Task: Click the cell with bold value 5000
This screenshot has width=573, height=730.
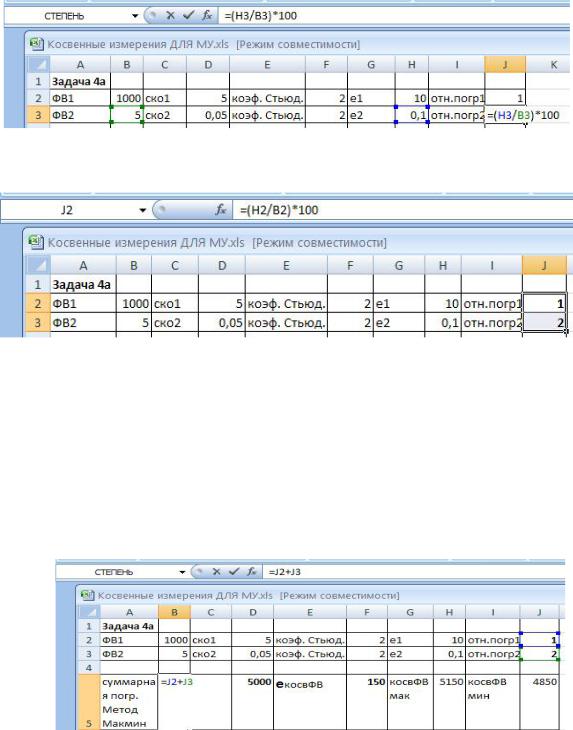Action: pos(253,702)
